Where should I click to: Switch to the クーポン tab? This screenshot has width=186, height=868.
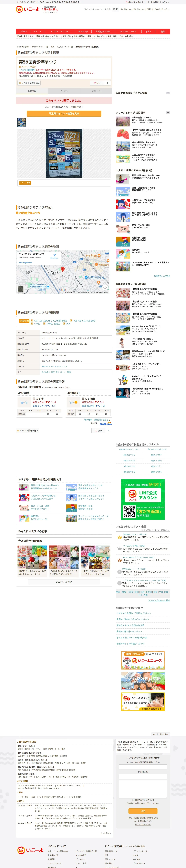point(64,91)
